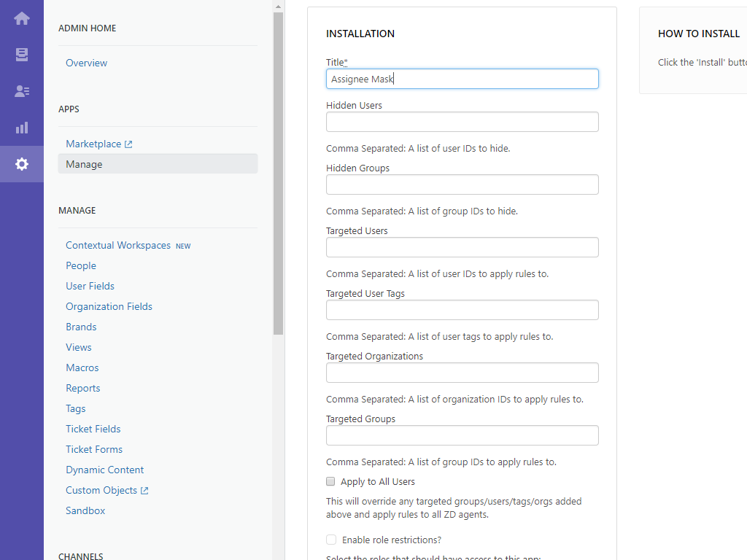Toggle Enable role restrictions checkbox
This screenshot has height=560, width=747.
[331, 540]
